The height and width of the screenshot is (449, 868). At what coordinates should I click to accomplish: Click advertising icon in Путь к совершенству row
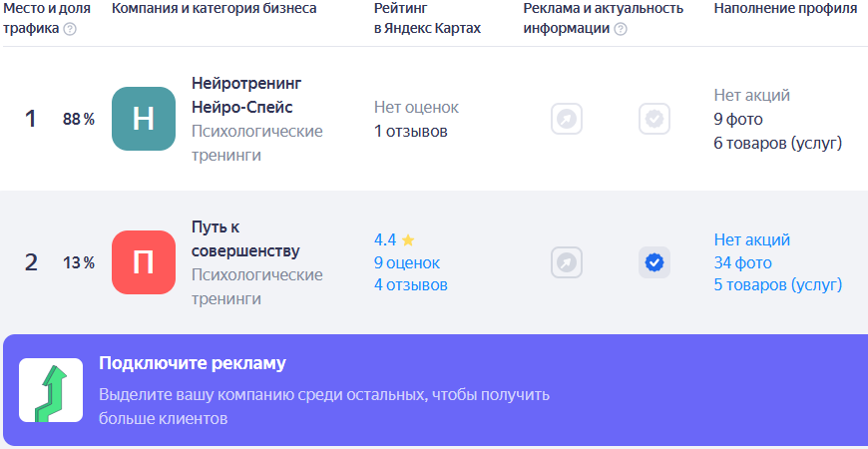pos(567,262)
